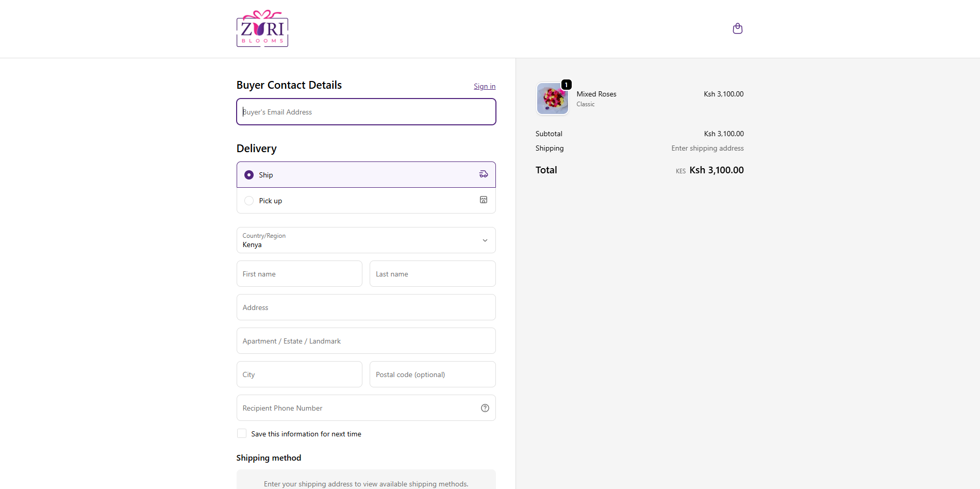Image resolution: width=980 pixels, height=489 pixels.
Task: Select the Ship delivery option
Action: pos(249,174)
